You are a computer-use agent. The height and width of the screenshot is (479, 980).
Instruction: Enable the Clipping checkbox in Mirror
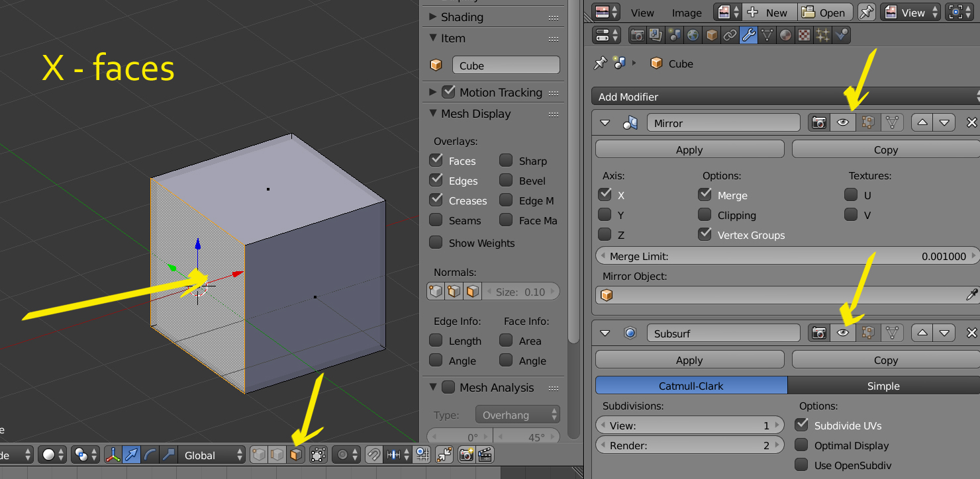705,215
